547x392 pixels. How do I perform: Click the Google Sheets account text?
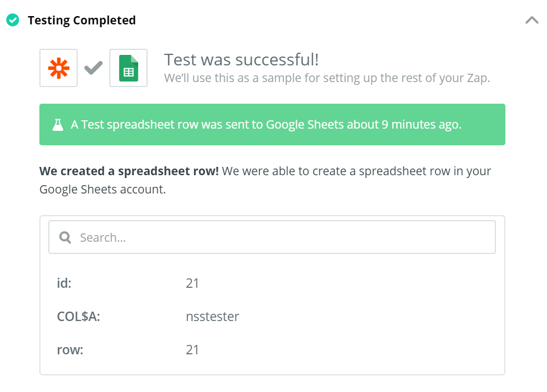pos(103,190)
